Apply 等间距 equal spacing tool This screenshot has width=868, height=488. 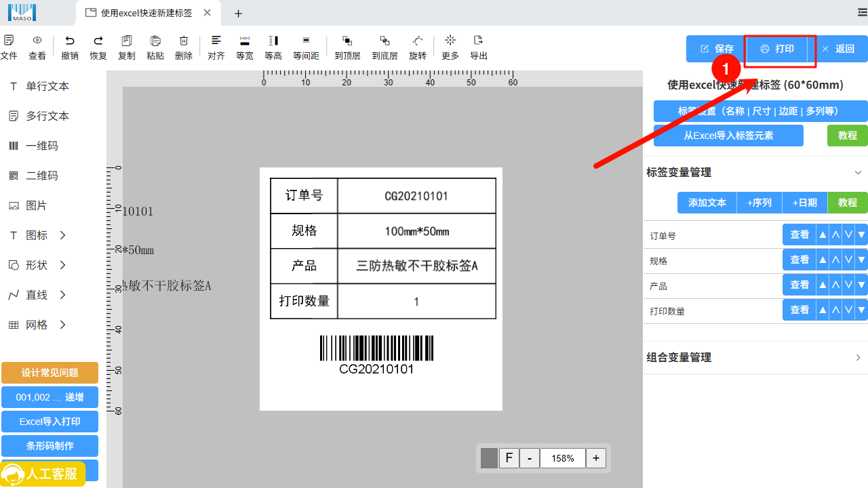point(306,47)
